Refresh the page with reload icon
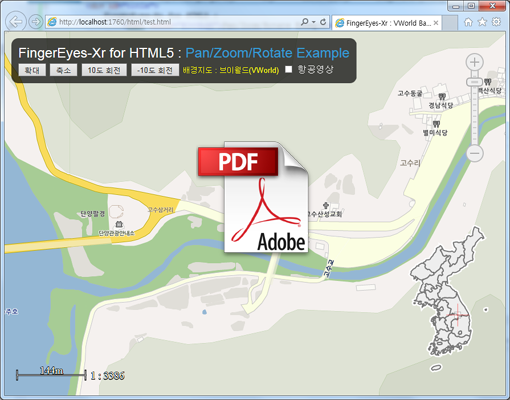 [323, 22]
